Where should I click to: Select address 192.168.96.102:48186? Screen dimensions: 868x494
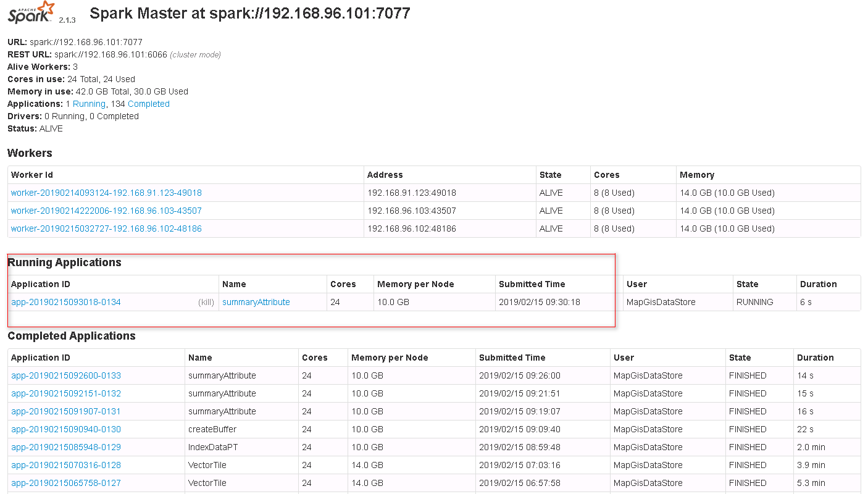(x=412, y=228)
